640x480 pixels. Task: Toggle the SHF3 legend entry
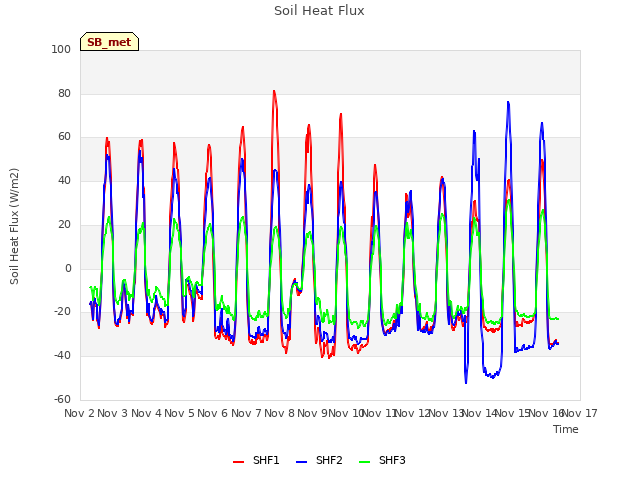click(x=382, y=460)
